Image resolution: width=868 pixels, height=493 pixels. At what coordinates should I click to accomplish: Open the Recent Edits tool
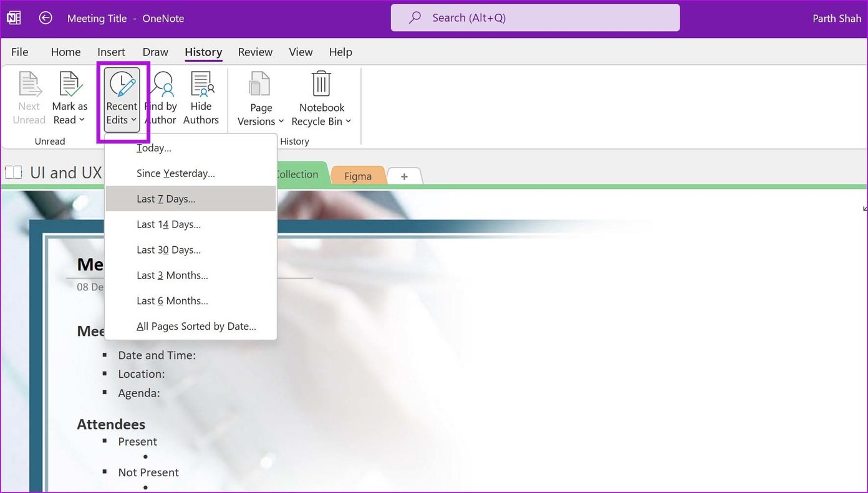(x=121, y=97)
